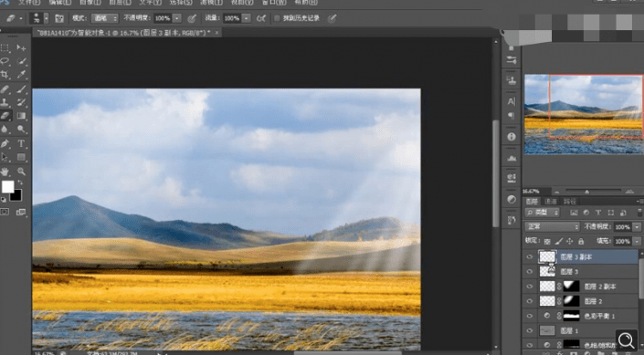The width and height of the screenshot is (644, 355).
Task: Select the Hand tool
Action: [5, 172]
